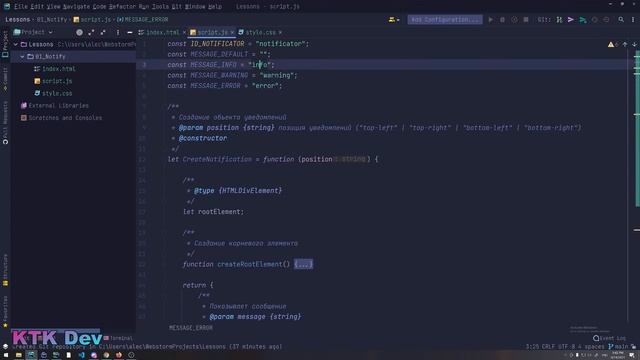Viewport: 640px width, 360px height.
Task: Open the File menu
Action: 21,7
